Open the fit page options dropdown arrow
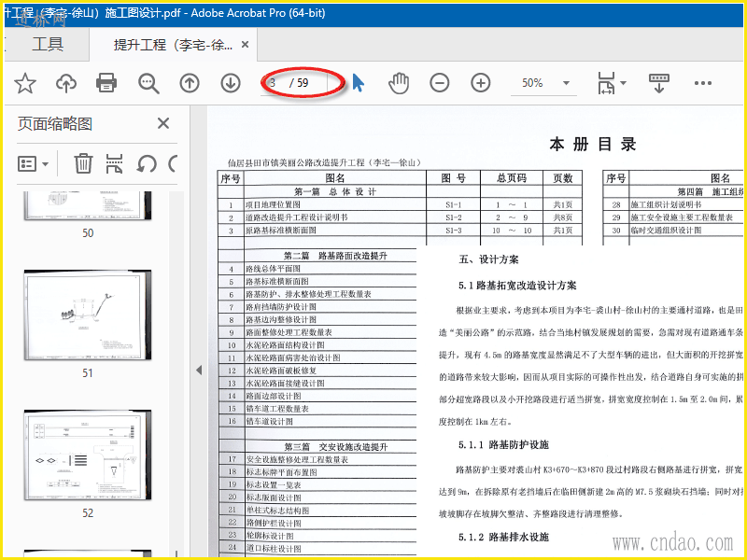The image size is (747, 560). click(x=623, y=83)
